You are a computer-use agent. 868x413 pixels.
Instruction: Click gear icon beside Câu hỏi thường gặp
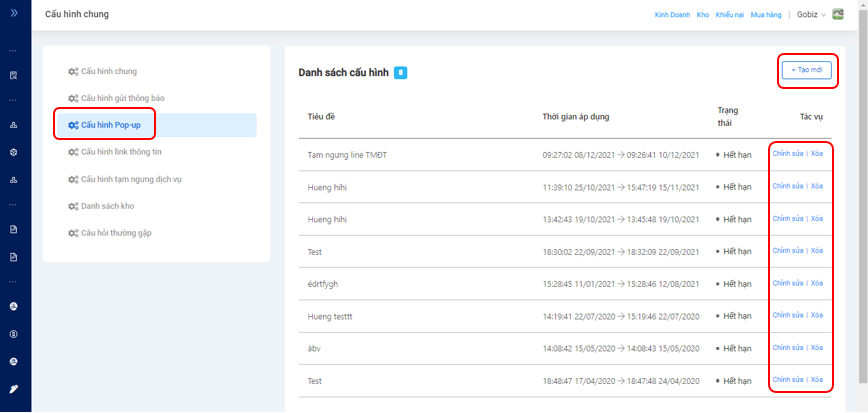click(x=73, y=233)
